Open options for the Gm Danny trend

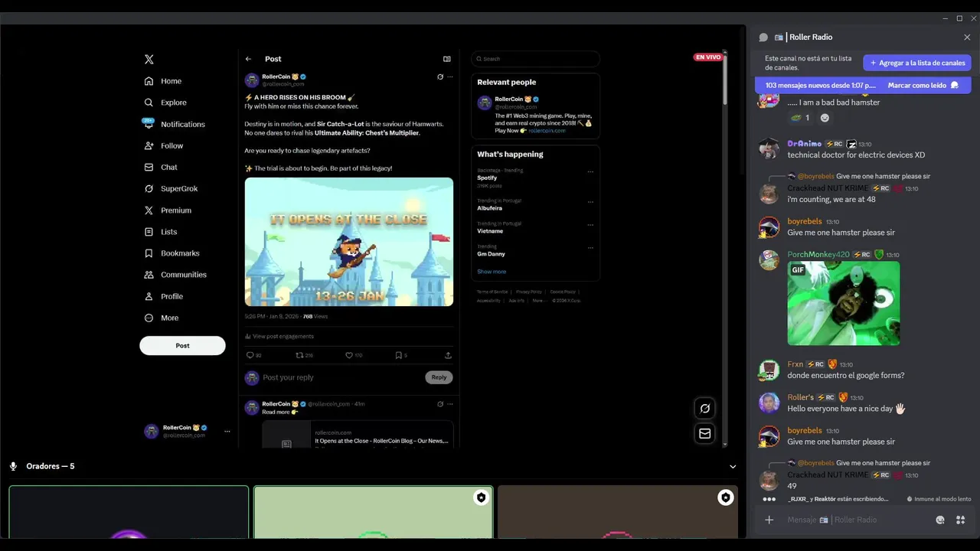tap(590, 248)
